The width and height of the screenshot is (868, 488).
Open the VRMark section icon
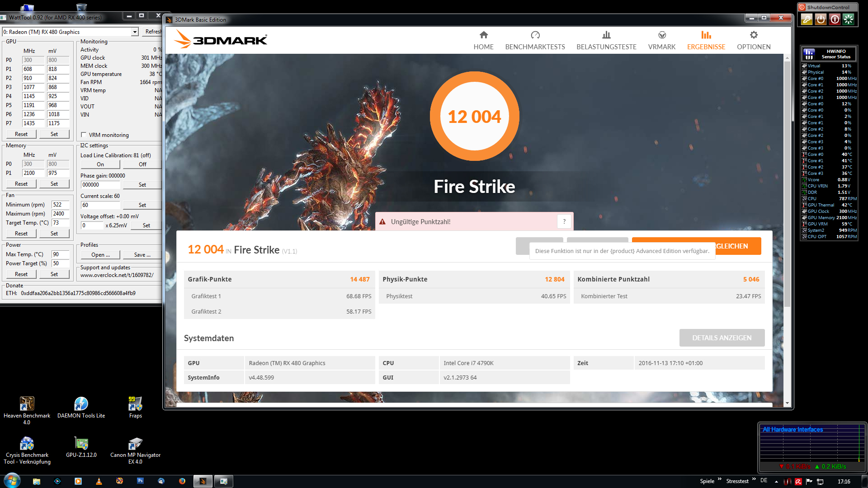[661, 35]
